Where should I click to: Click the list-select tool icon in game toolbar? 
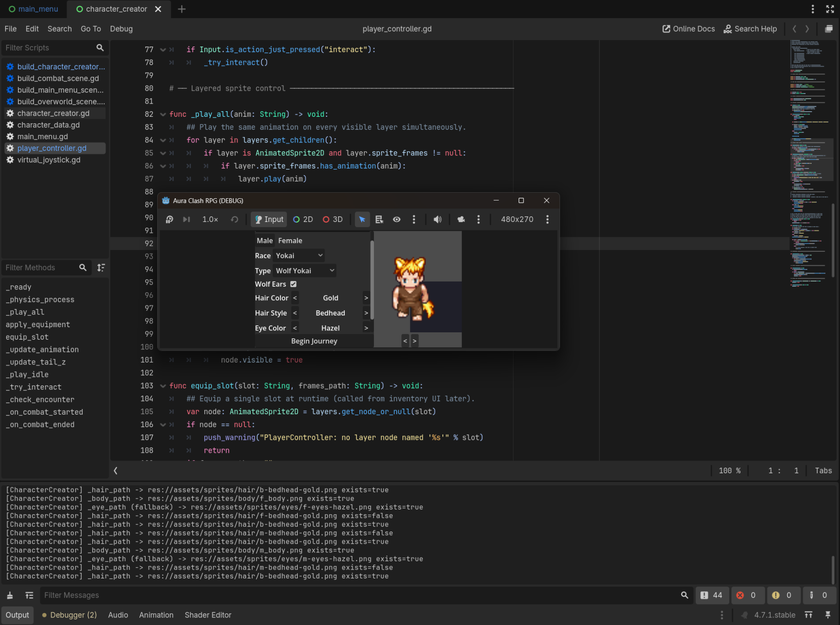tap(379, 219)
